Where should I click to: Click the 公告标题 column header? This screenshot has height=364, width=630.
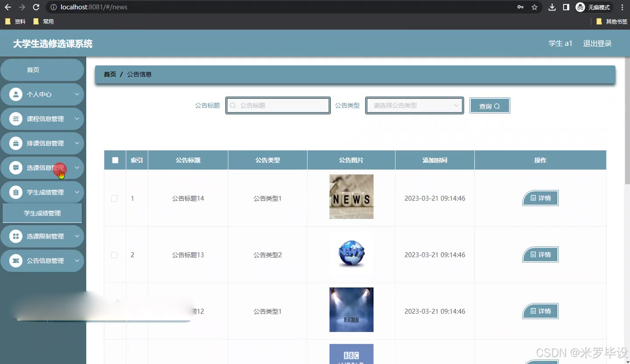coord(188,160)
